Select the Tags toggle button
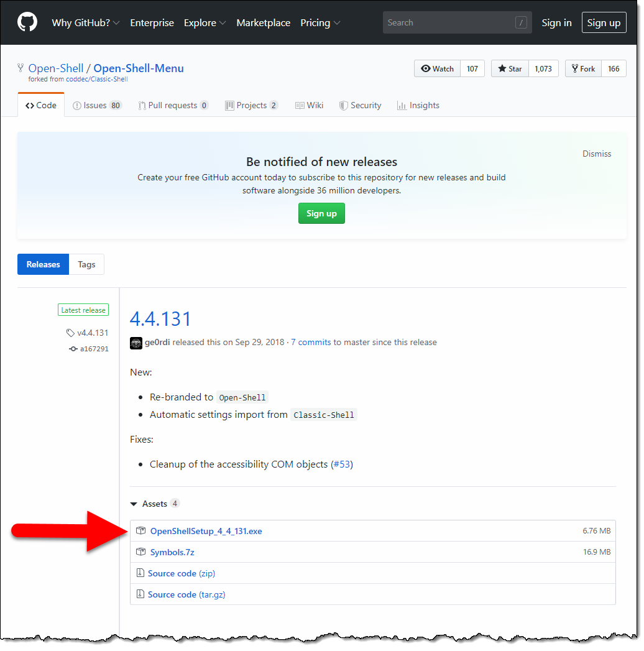This screenshot has width=644, height=651. [x=86, y=264]
